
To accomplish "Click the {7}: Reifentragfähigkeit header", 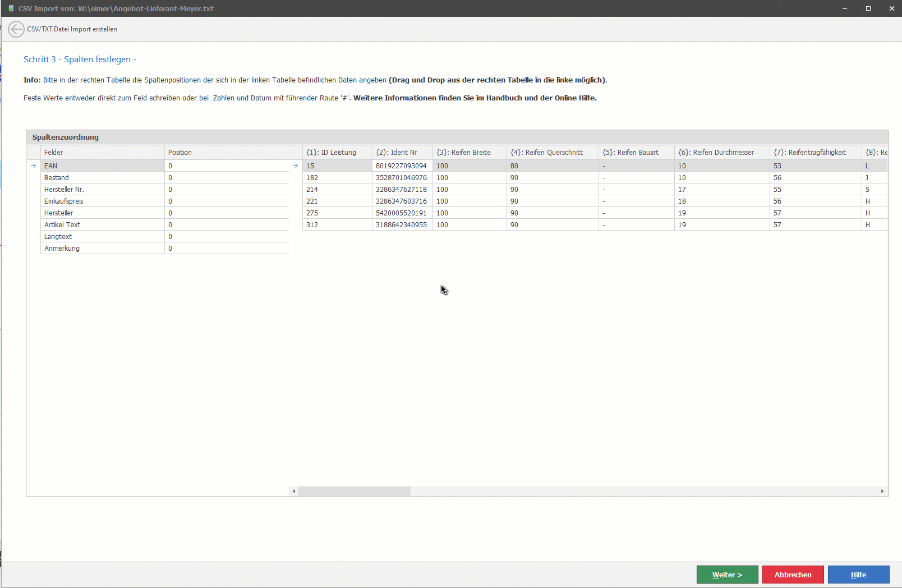I will coord(816,153).
